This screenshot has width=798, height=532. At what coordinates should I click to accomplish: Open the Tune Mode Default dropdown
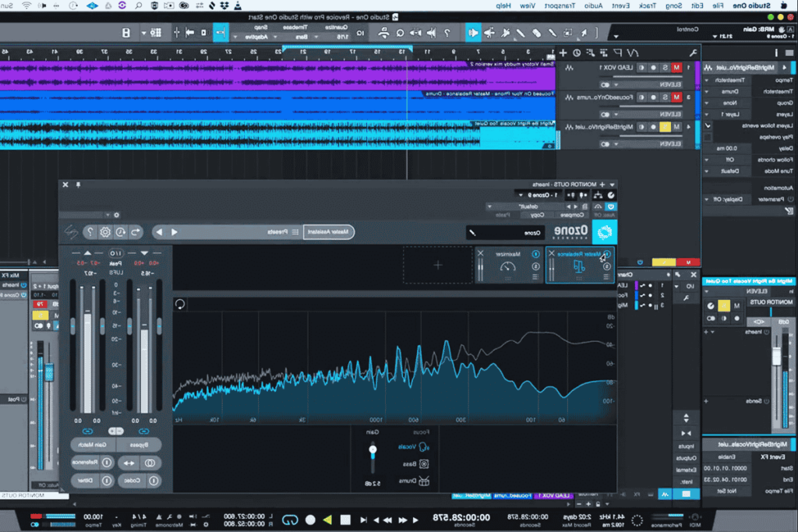[x=726, y=171]
